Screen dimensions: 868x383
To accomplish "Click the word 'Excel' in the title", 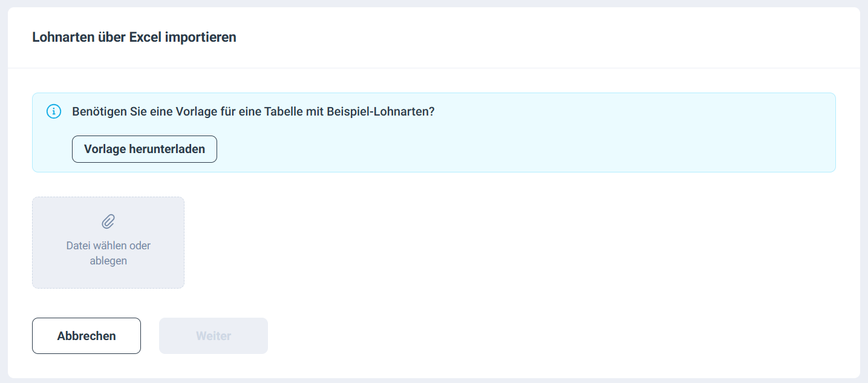I will (x=145, y=38).
